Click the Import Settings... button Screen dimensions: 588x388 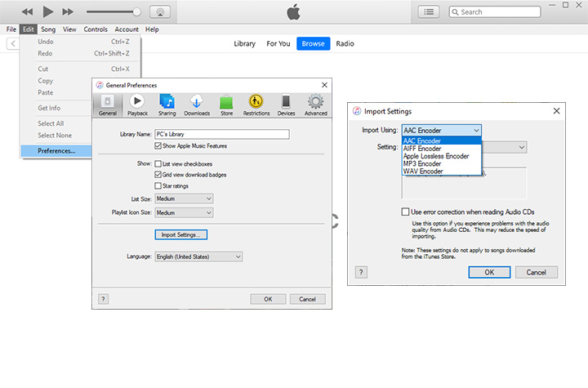(181, 235)
